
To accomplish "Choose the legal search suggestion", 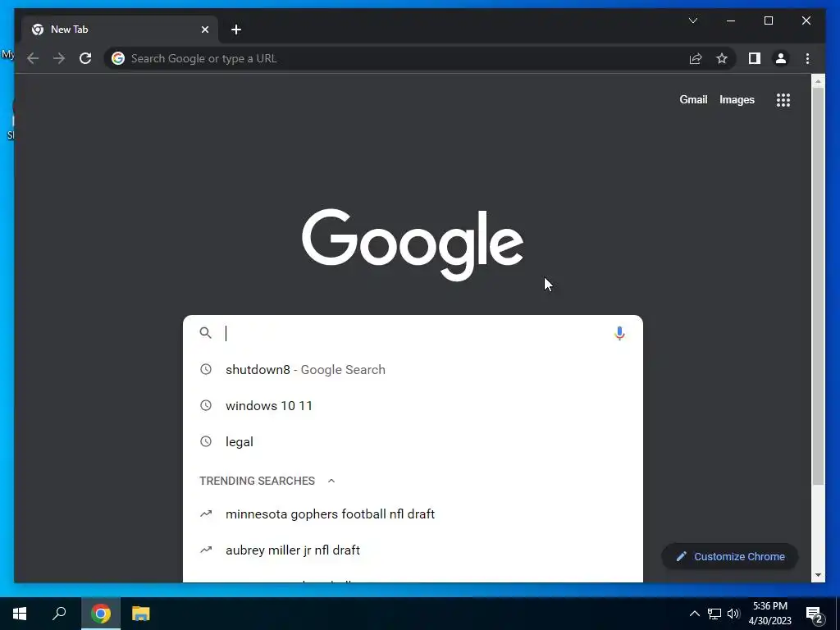I will [x=413, y=441].
